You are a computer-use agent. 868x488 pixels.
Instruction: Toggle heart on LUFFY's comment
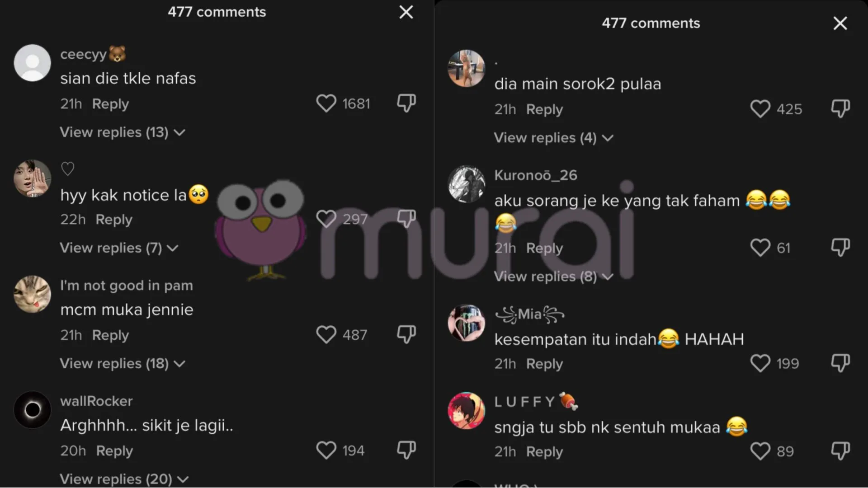pos(760,451)
